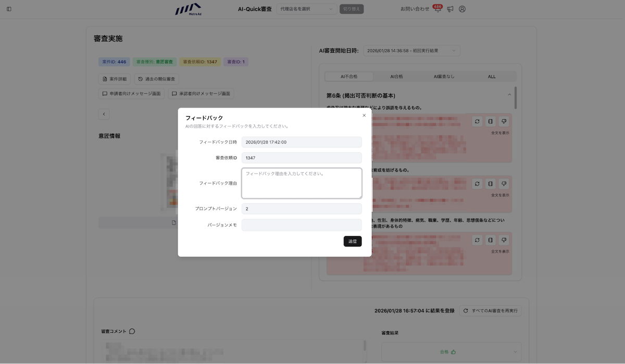The image size is (625, 364).
Task: Open the megaphone announcements icon
Action: pos(450,9)
